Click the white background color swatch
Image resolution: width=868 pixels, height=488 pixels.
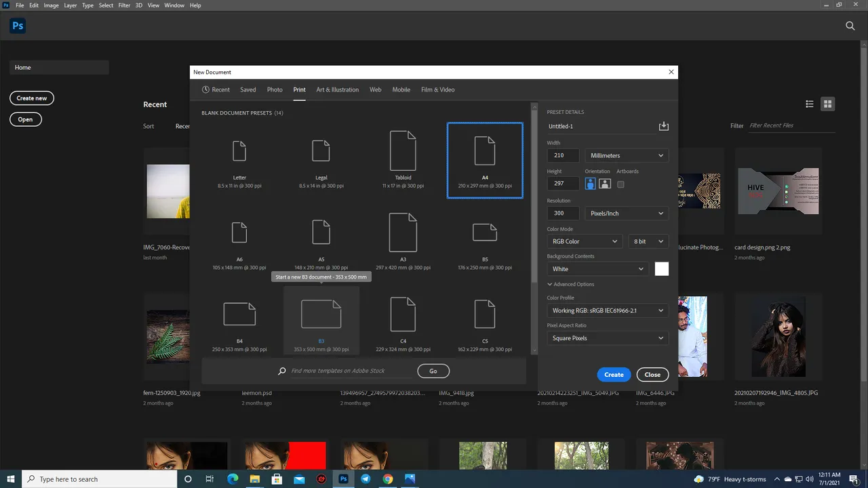click(x=661, y=269)
